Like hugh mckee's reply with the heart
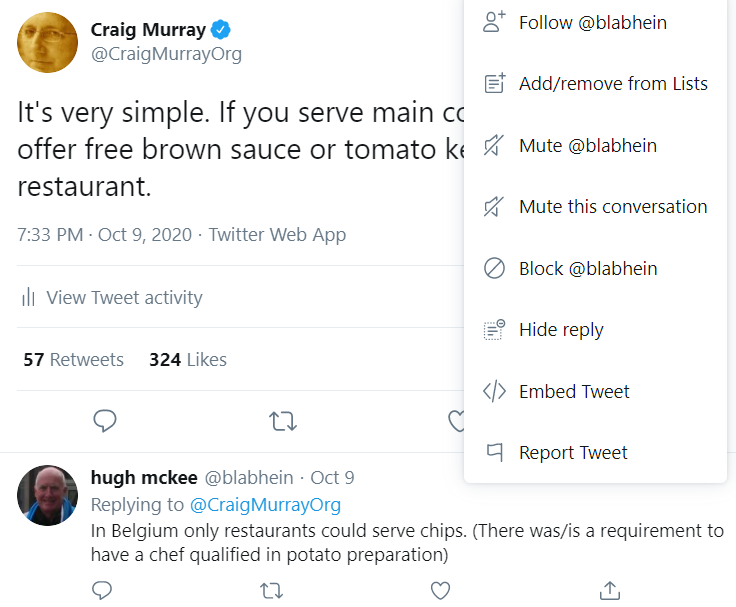Screen dimensions: 736x607 pyautogui.click(x=440, y=591)
